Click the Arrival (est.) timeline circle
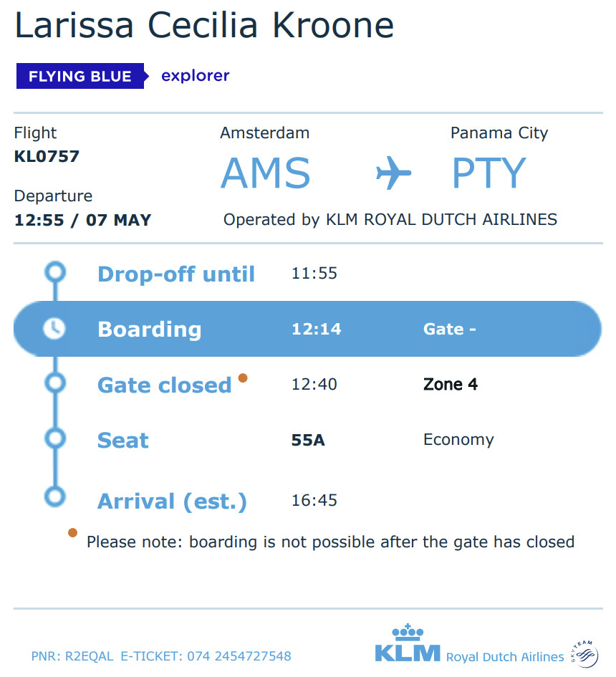616x677 pixels. point(55,496)
